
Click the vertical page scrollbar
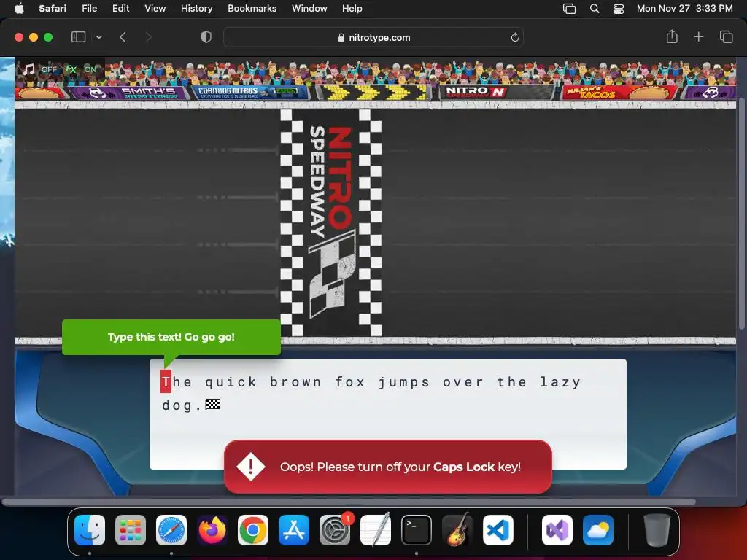click(741, 213)
